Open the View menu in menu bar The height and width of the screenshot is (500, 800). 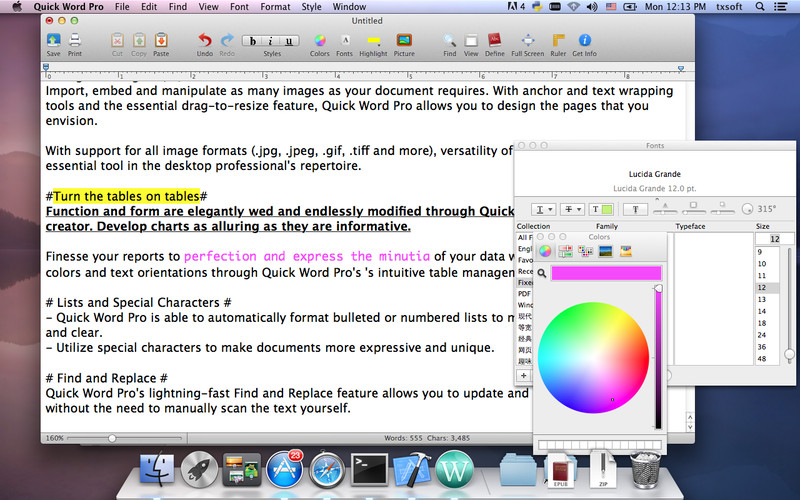(x=208, y=7)
